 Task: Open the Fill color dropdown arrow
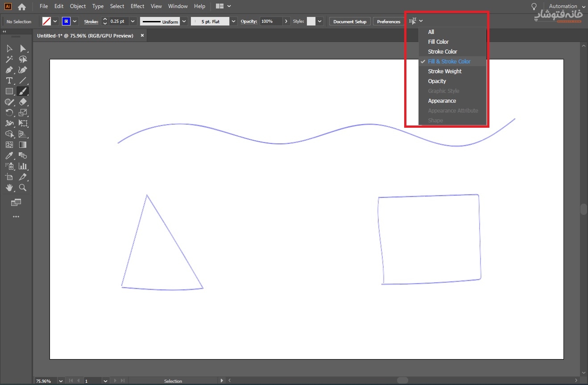tap(55, 21)
